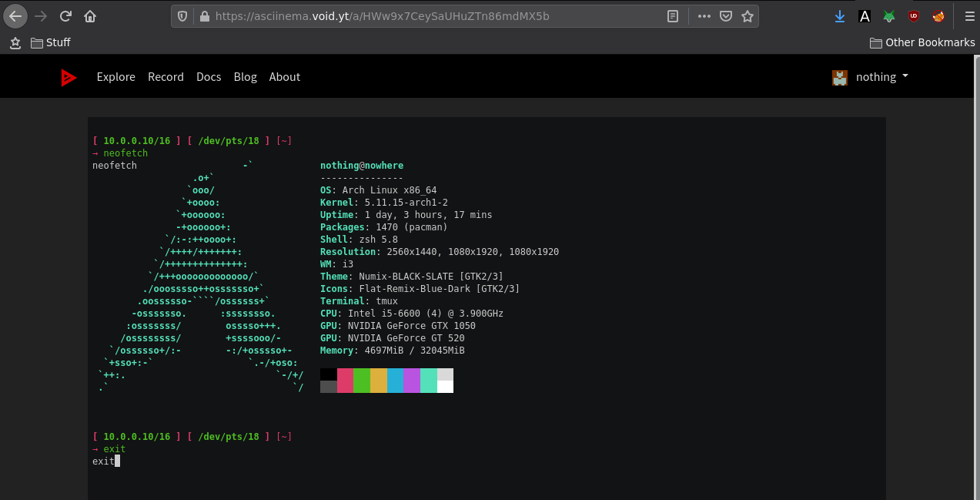The image size is (980, 500).
Task: Open the downloads panel
Action: coord(840,15)
